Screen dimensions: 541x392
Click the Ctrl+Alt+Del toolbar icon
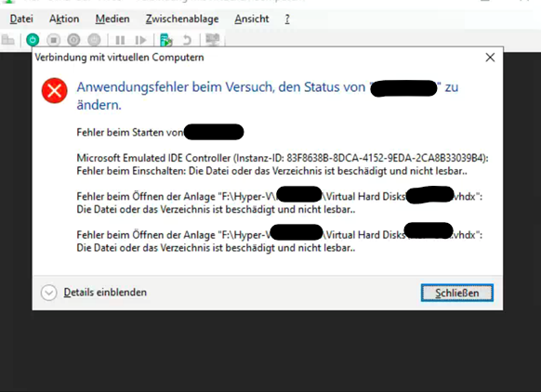click(7, 40)
